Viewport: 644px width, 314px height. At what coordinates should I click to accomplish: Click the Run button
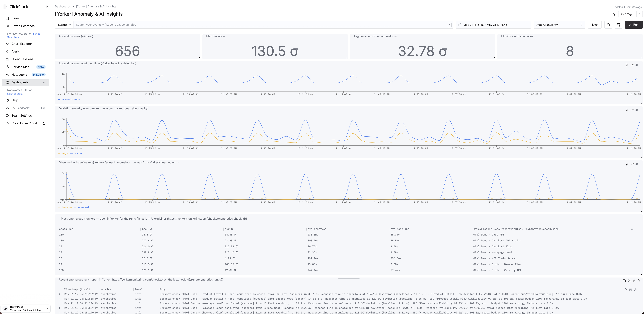click(x=634, y=25)
